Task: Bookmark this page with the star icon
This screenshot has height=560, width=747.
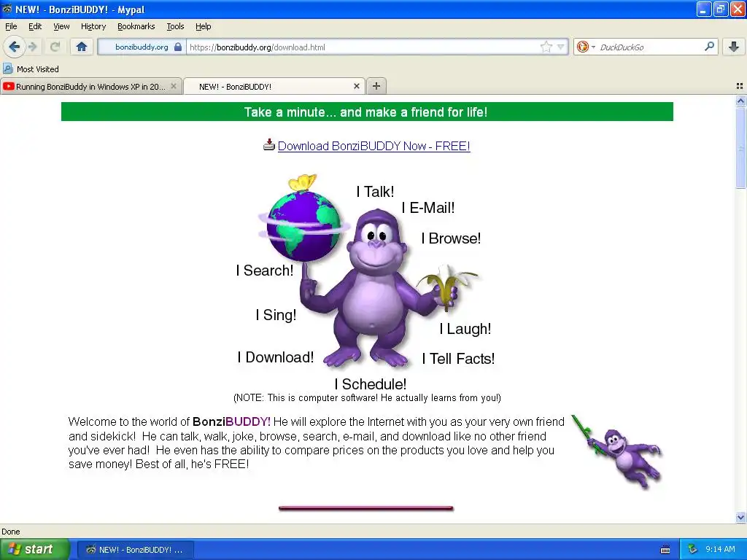Action: (546, 47)
